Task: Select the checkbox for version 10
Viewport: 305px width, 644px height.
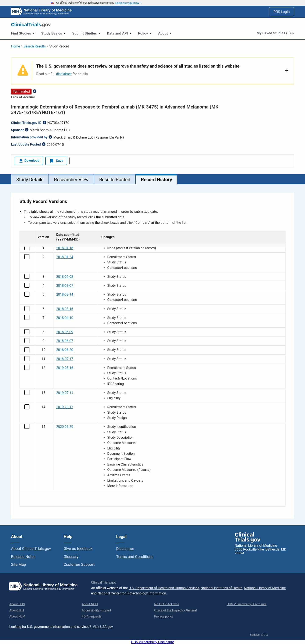Action: coord(27,349)
